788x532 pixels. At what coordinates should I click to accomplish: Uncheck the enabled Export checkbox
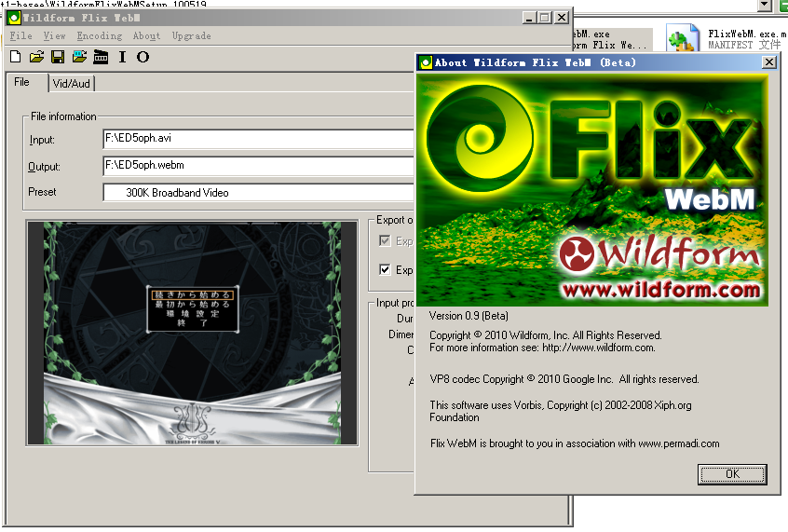click(386, 270)
